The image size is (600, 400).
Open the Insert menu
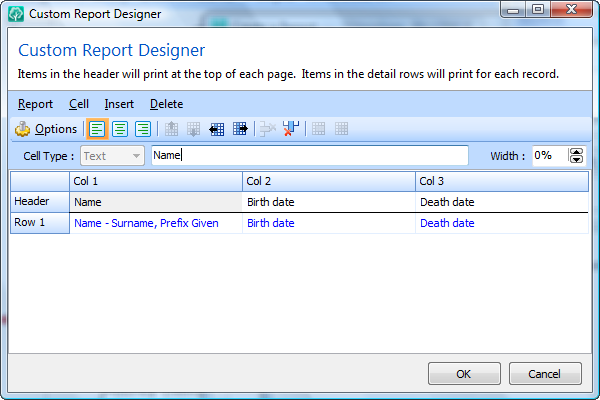[119, 104]
